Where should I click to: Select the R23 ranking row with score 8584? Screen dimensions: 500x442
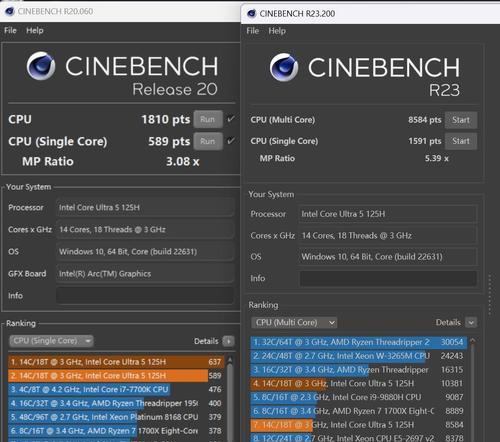click(x=358, y=425)
